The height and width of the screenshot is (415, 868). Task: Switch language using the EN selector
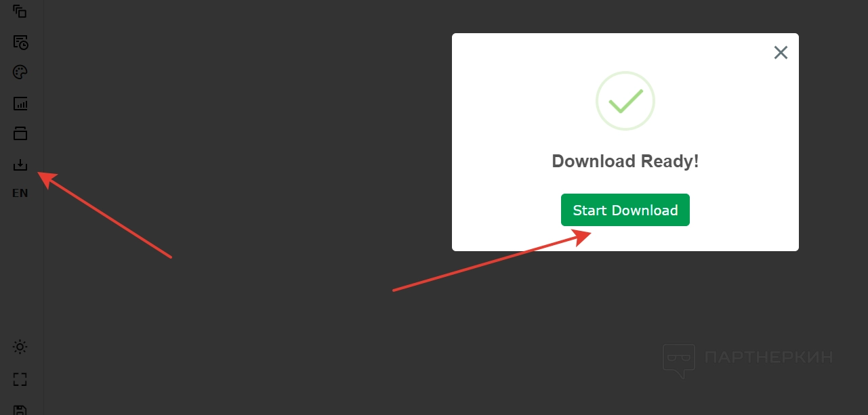click(x=20, y=193)
